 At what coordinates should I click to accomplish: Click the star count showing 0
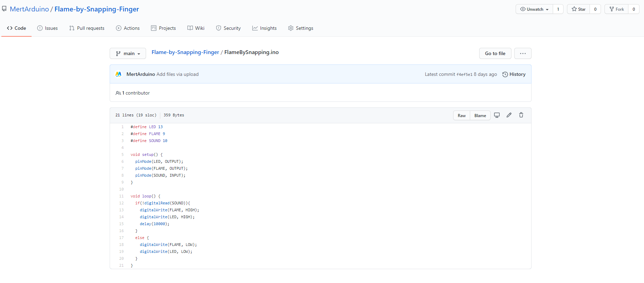point(595,9)
